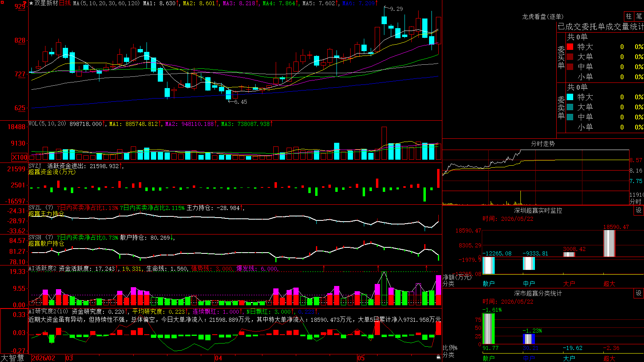The image size is (644, 362).
Task: Click the 分时走势 panel title
Action: [543, 144]
